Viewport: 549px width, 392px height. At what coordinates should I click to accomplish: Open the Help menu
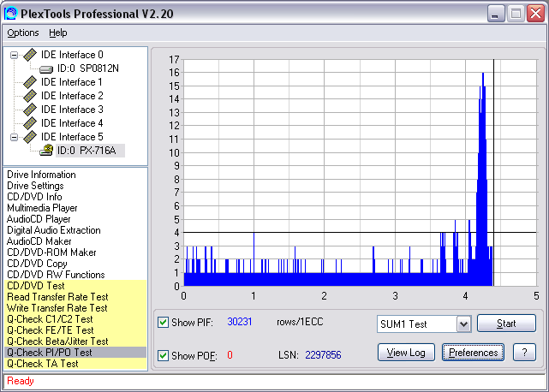(57, 33)
